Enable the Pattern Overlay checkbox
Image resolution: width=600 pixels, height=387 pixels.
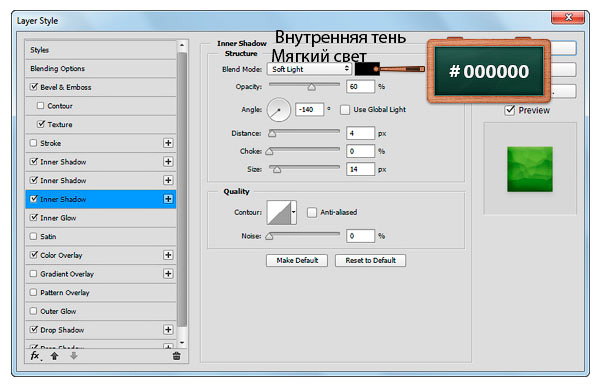point(34,292)
